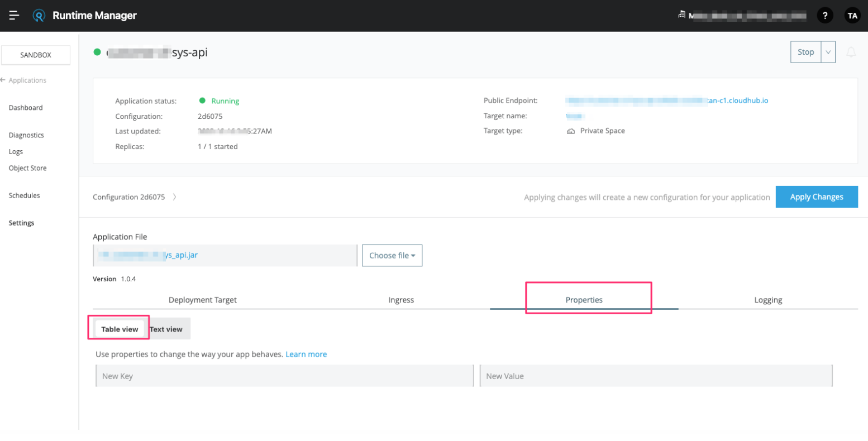Navigate to Object Store in sidebar
868x441 pixels.
(27, 168)
